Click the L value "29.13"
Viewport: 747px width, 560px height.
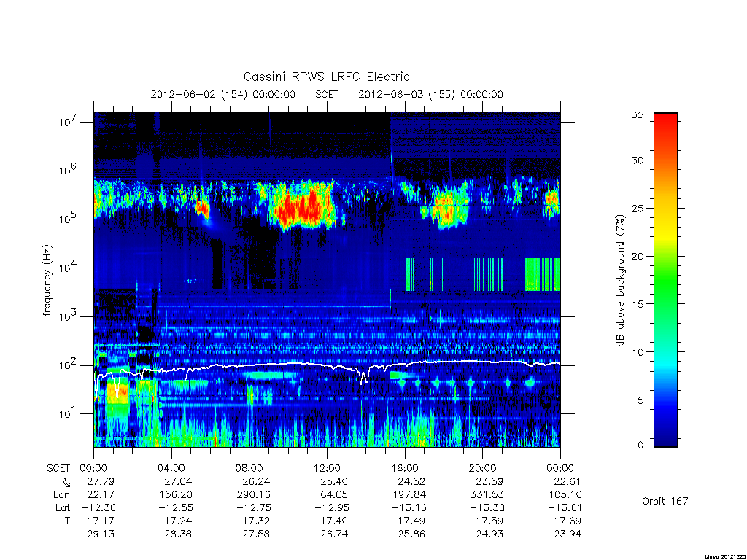point(101,534)
